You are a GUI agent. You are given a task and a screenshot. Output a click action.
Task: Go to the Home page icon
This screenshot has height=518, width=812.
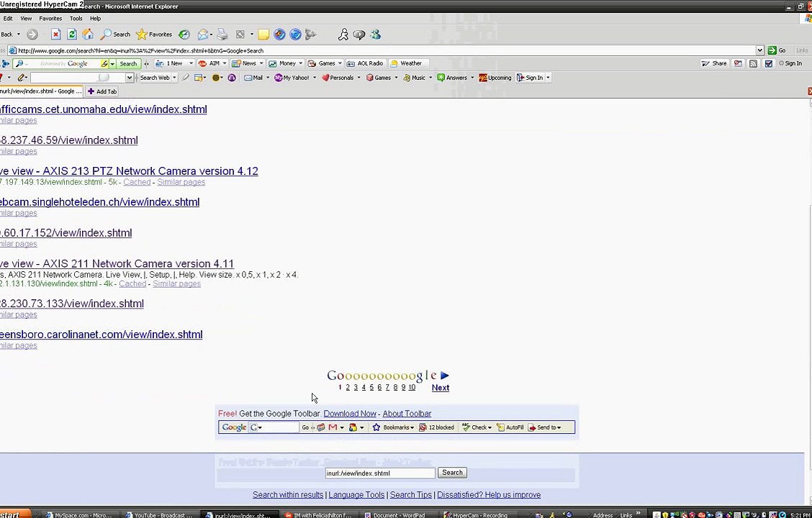click(88, 35)
